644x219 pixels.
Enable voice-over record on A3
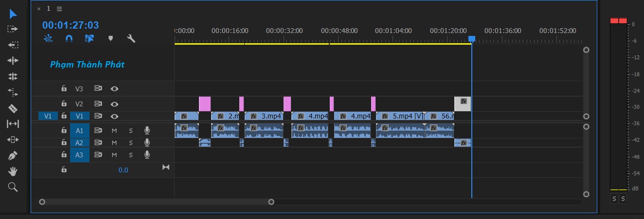[x=147, y=154]
